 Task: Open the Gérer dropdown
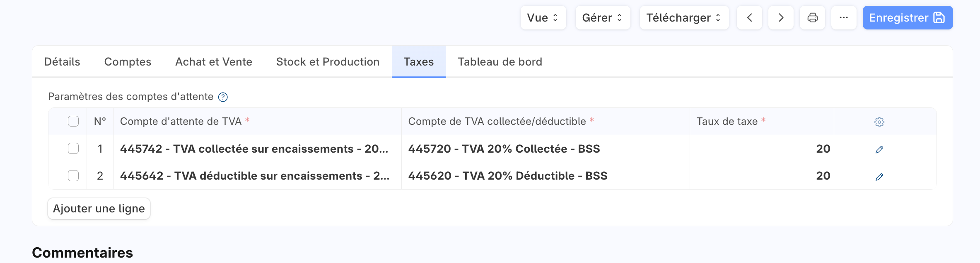[x=603, y=18]
